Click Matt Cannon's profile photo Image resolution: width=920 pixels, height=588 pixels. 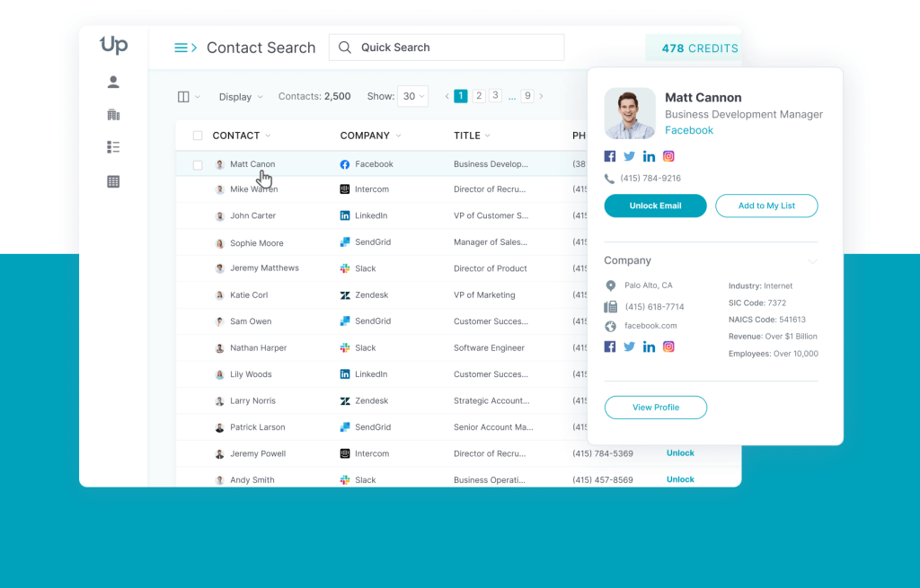[630, 113]
